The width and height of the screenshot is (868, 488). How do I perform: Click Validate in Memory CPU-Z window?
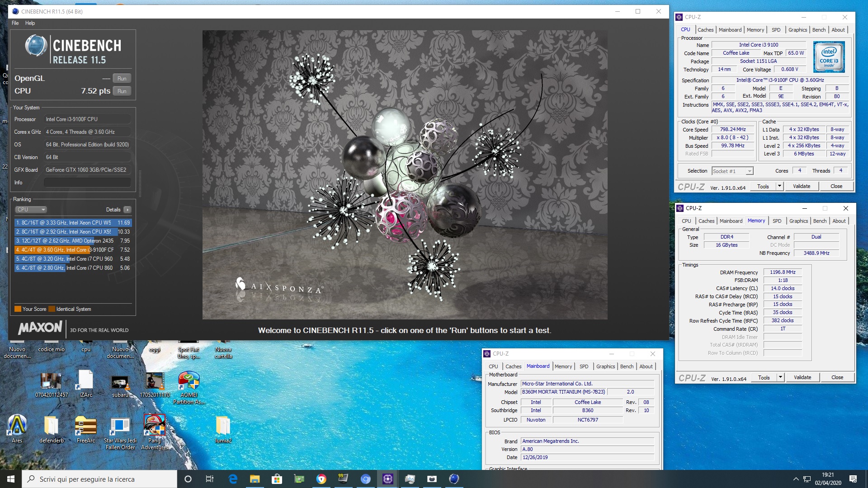802,377
